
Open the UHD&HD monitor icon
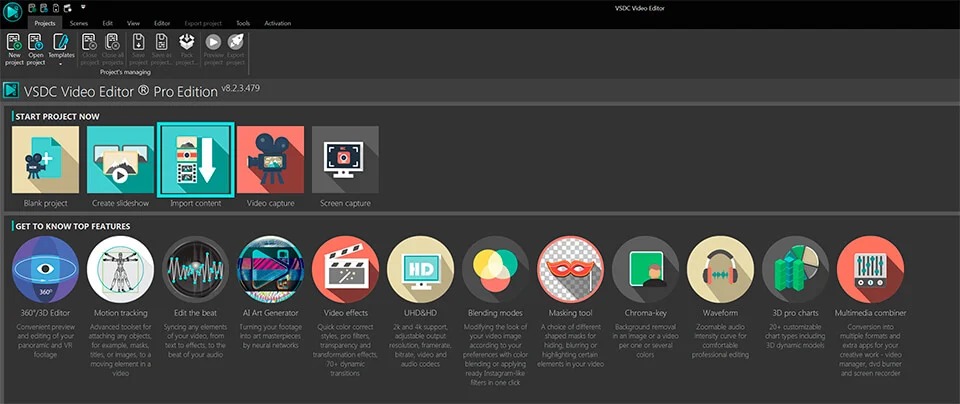point(420,269)
